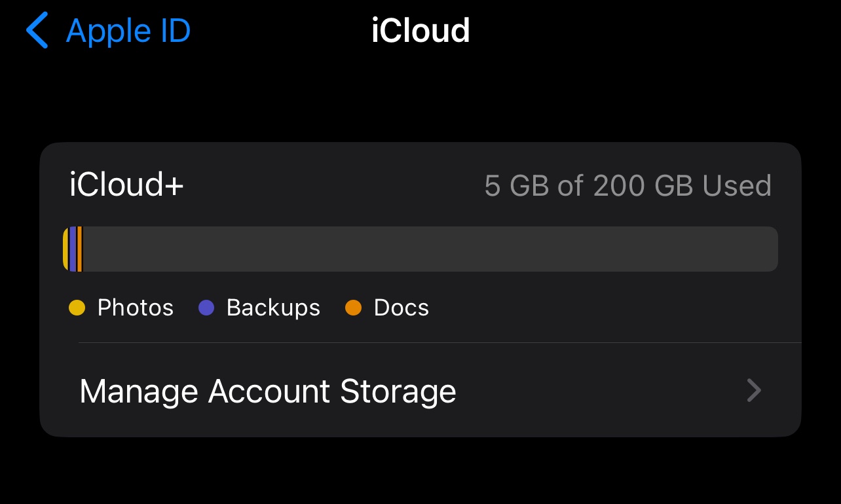Viewport: 841px width, 504px height.
Task: Select the purple Backups segment in storage bar
Action: click(x=73, y=249)
